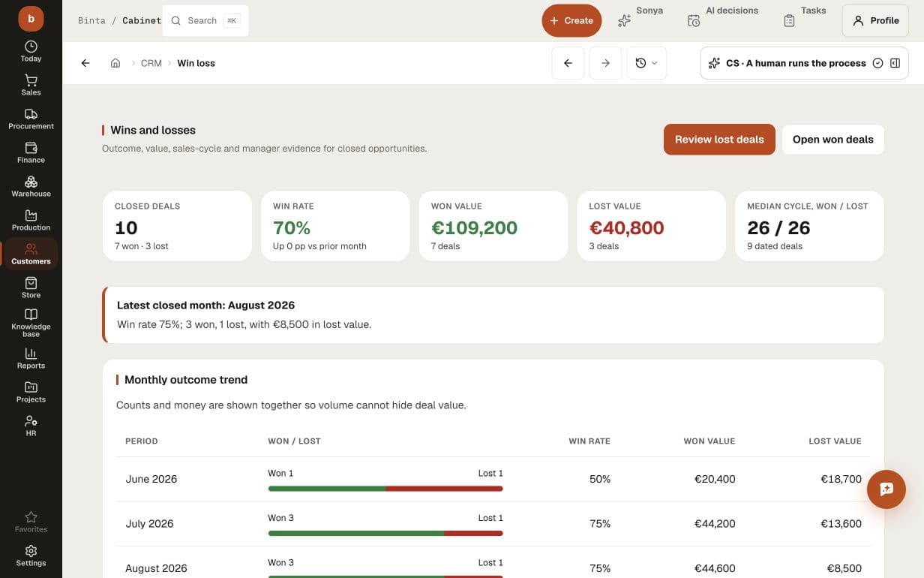
Task: Click the Create button
Action: (x=571, y=20)
